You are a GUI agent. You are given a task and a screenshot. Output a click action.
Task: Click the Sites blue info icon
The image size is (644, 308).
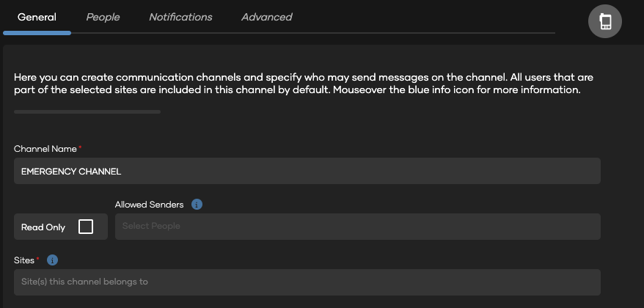click(x=52, y=260)
